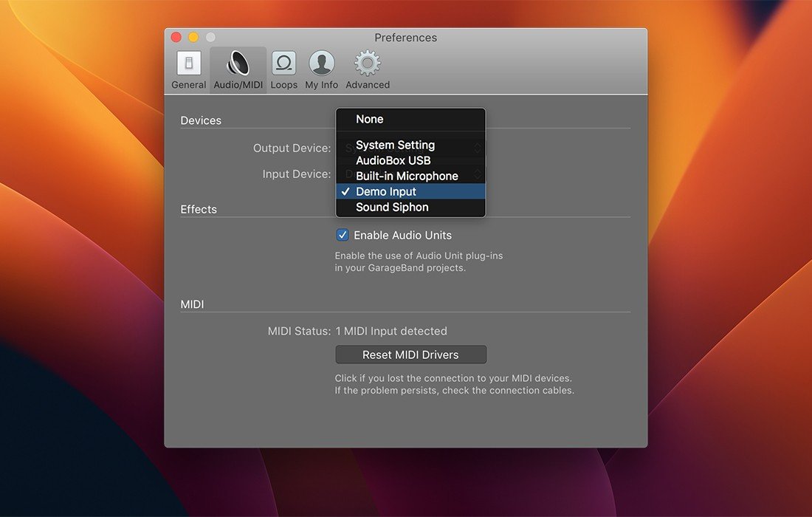812x517 pixels.
Task: Expand the Output Device popup arrows
Action: click(x=478, y=148)
